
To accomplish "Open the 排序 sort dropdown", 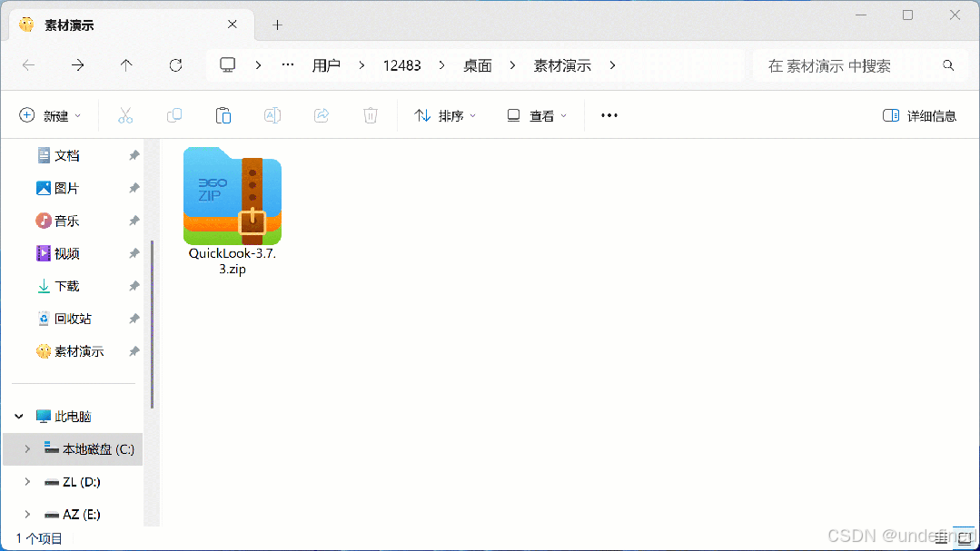I will [x=444, y=115].
